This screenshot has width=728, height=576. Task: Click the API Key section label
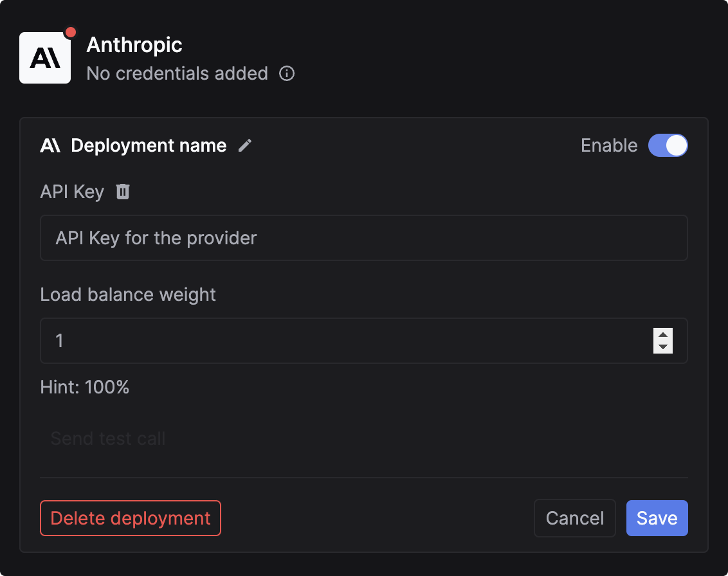(72, 191)
